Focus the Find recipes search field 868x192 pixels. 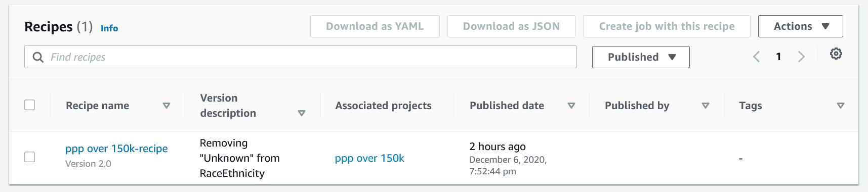(x=301, y=57)
